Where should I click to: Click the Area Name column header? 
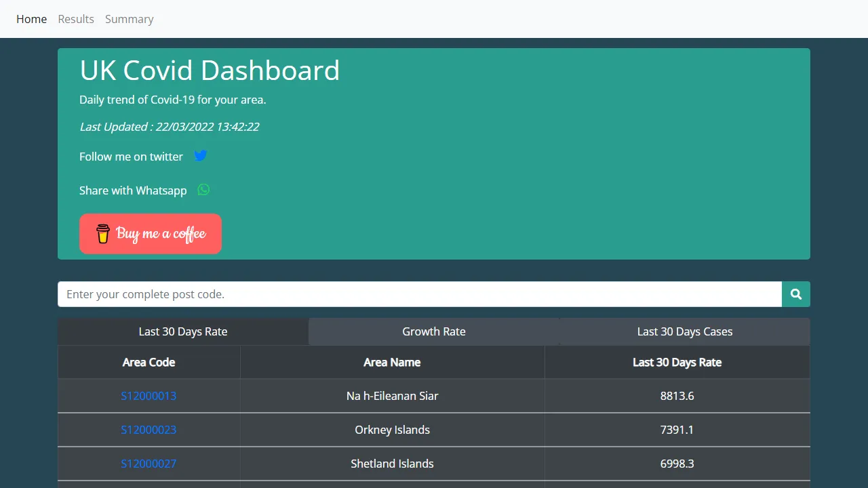click(392, 361)
